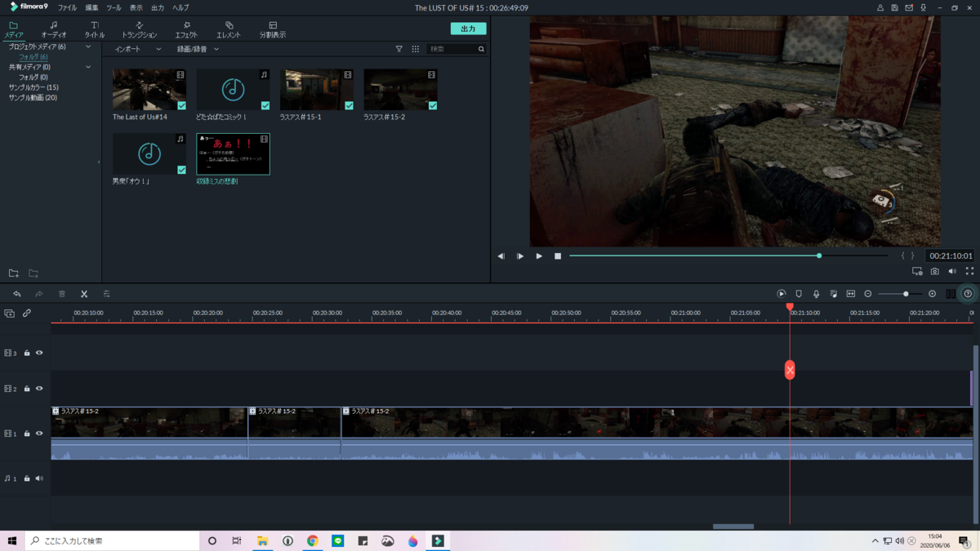
Task: Stop the preview playback
Action: pyautogui.click(x=558, y=256)
